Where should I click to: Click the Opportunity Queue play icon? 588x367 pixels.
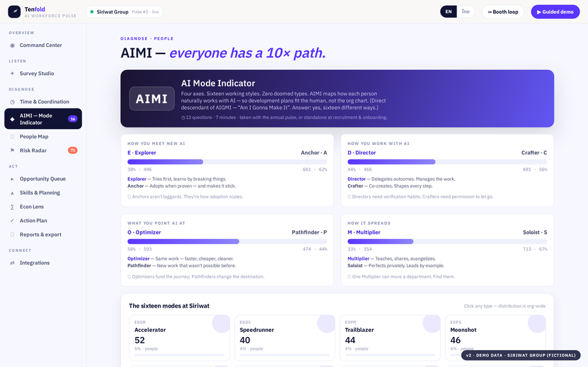(12, 179)
